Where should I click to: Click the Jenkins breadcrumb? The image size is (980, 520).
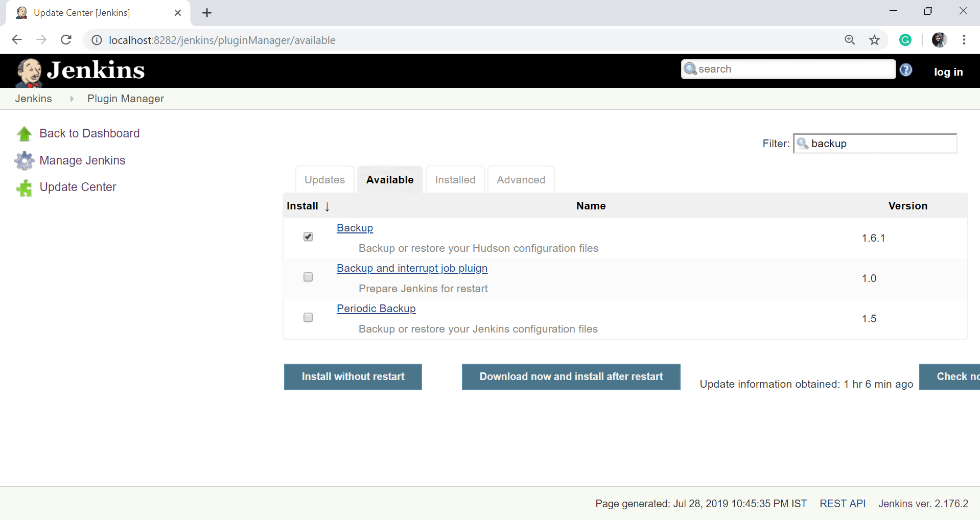click(x=33, y=99)
